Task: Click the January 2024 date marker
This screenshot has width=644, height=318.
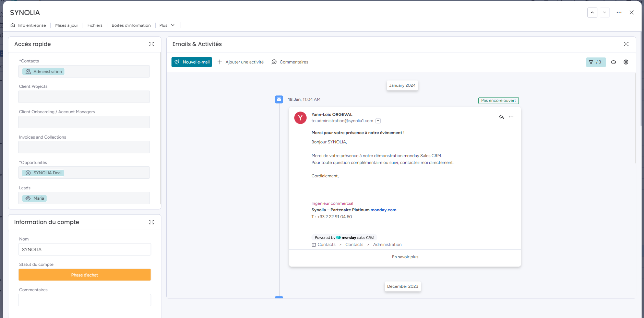Action: [x=402, y=85]
